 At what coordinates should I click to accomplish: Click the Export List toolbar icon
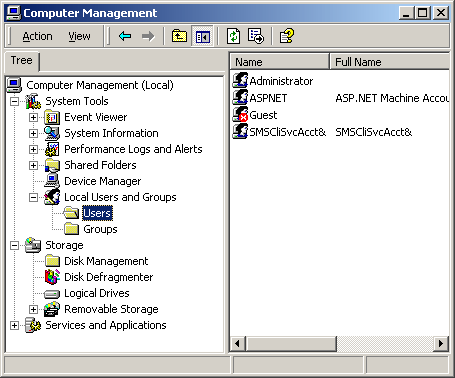[x=256, y=36]
